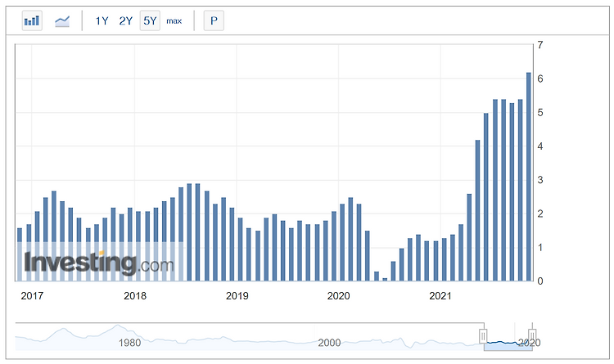Click the P button in toolbar
The width and height of the screenshot is (614, 364).
click(214, 20)
